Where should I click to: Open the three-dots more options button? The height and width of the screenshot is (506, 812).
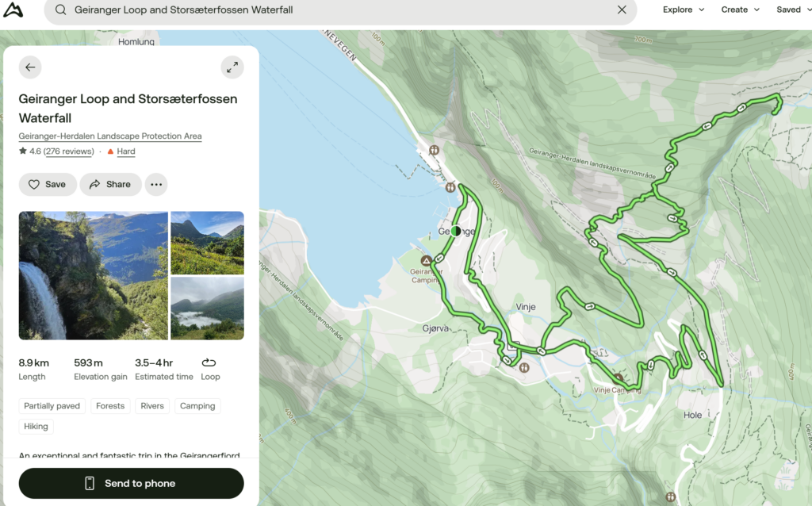tap(156, 184)
